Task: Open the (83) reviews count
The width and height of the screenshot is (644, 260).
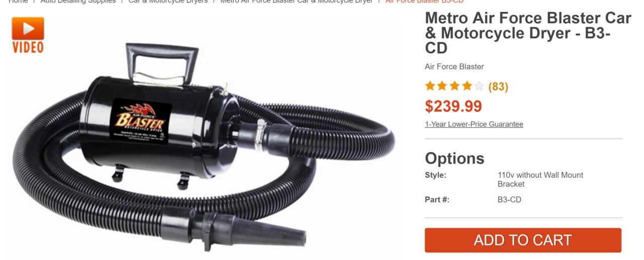Action: pos(498,86)
